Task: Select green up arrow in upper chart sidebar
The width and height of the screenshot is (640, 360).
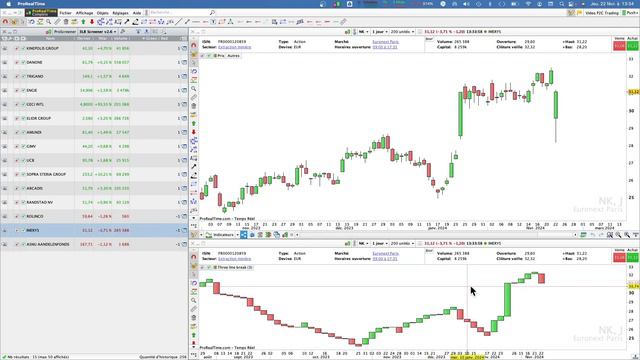Action: coord(194,123)
